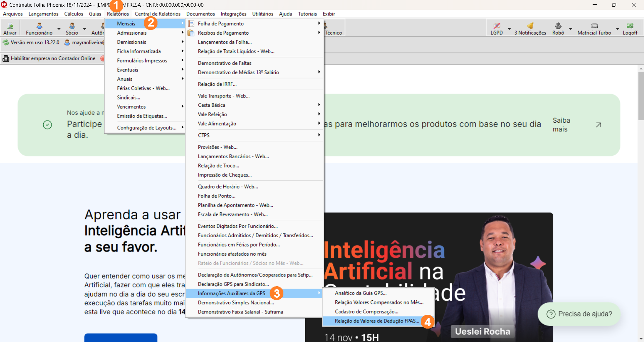Select Relação de Valores de Dedução FPAS
This screenshot has width=644, height=342.
(378, 321)
